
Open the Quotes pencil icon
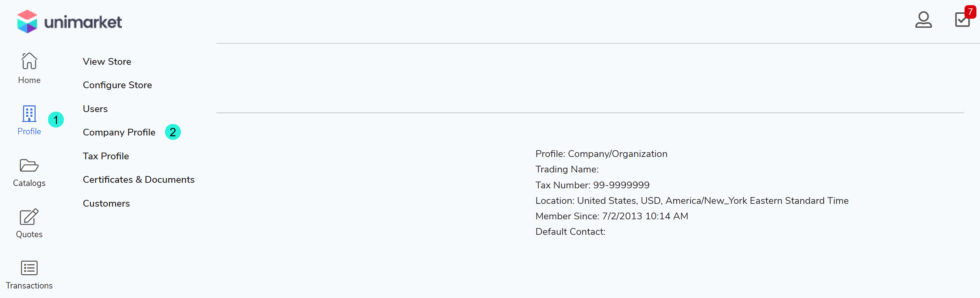pos(29,217)
